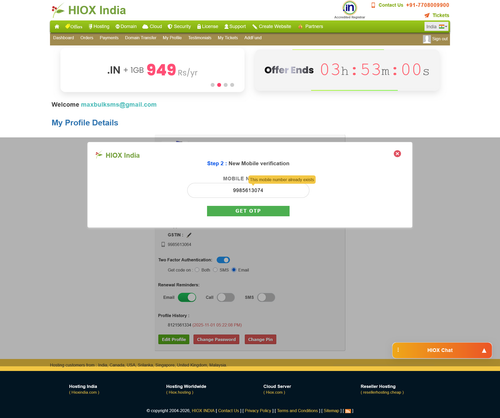Click the Terms and Conditions footer link

click(x=297, y=411)
